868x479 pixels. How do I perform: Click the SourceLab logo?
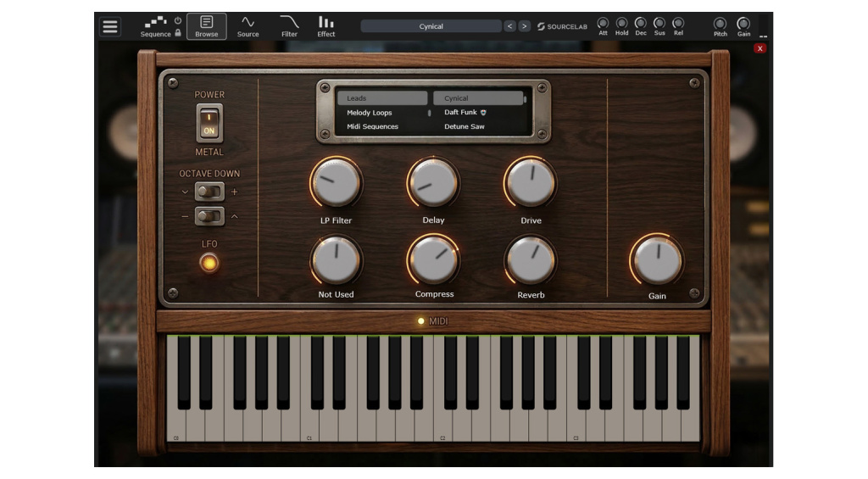(x=562, y=26)
